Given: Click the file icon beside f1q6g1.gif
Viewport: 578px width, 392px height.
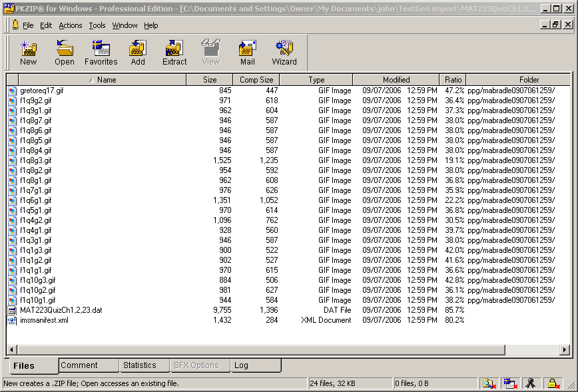Looking at the screenshot, I should point(13,200).
